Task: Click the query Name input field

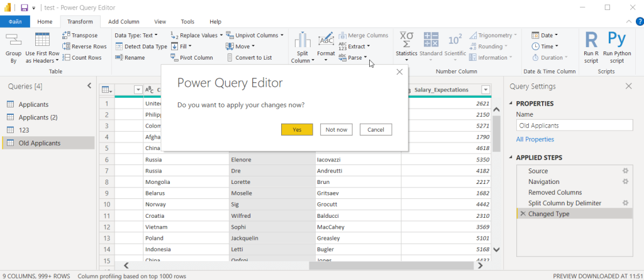Action: point(574,126)
